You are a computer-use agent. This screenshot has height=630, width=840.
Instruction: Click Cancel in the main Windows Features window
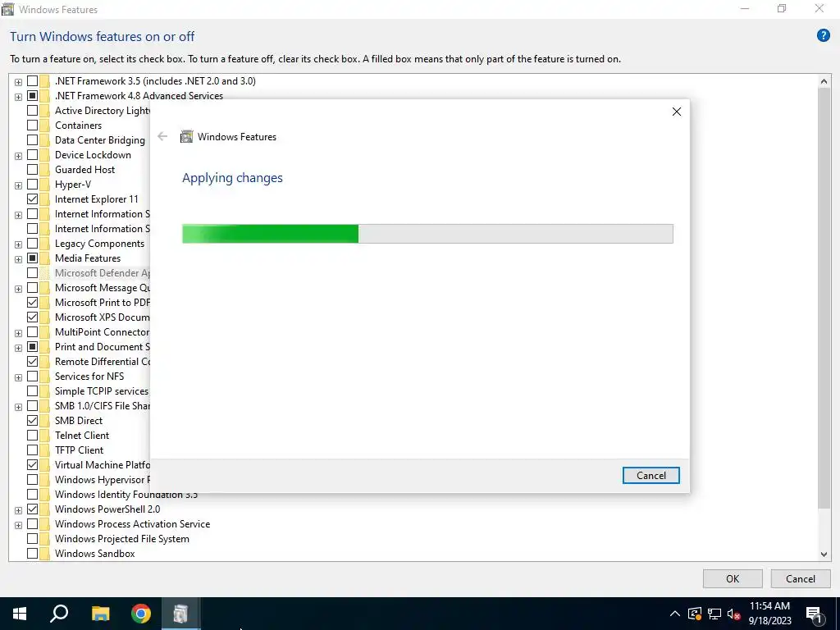click(801, 578)
